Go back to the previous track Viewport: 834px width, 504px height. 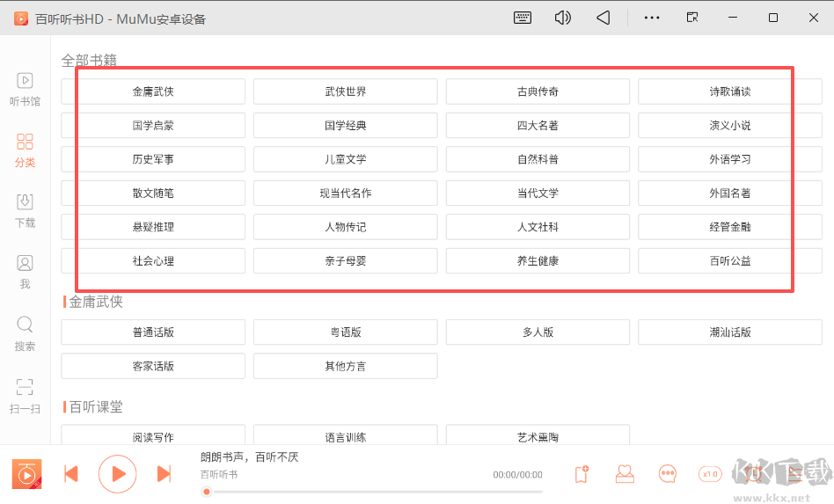click(71, 474)
